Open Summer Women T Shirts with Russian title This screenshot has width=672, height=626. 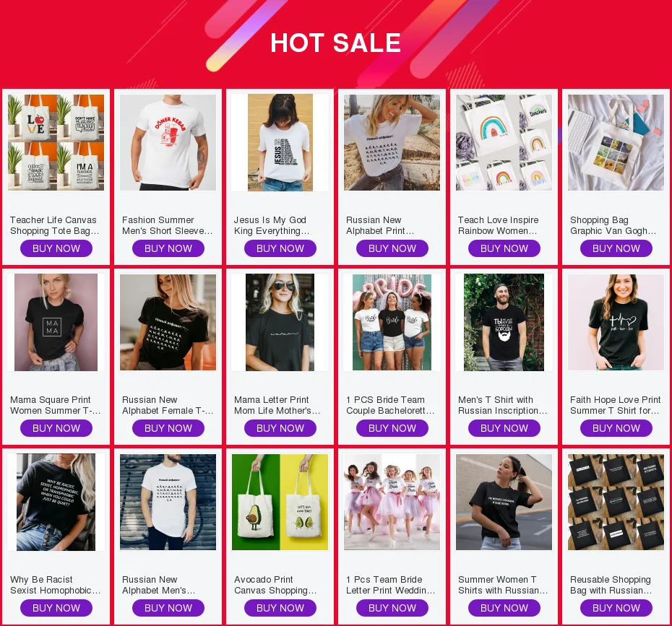click(503, 585)
